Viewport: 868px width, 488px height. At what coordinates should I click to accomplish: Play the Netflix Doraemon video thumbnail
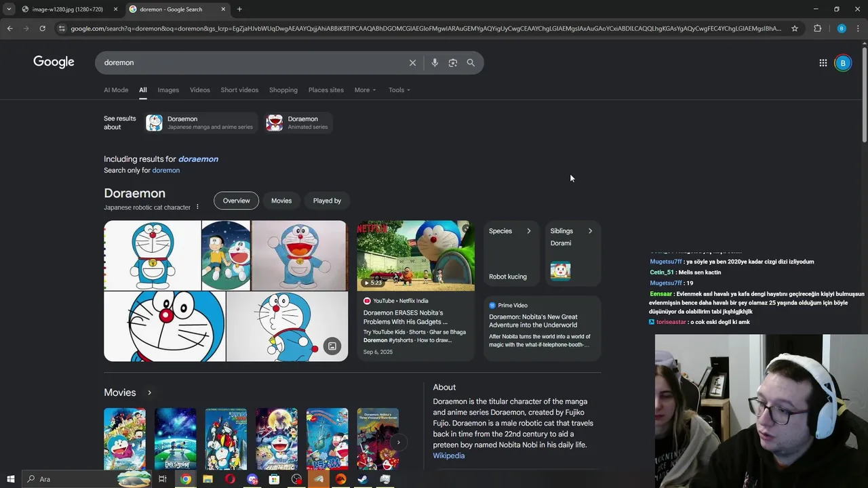point(416,256)
